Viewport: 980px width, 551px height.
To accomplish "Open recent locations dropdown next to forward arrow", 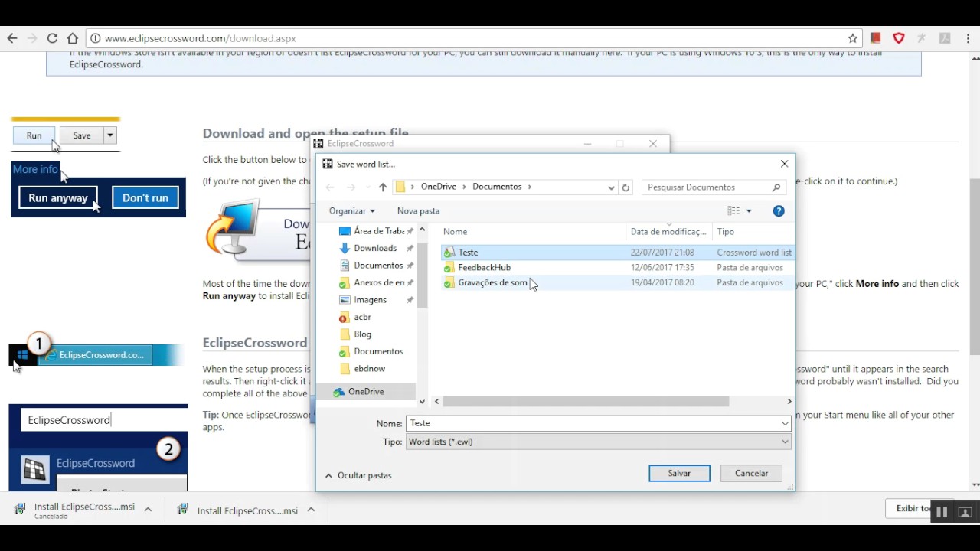I will tap(366, 187).
